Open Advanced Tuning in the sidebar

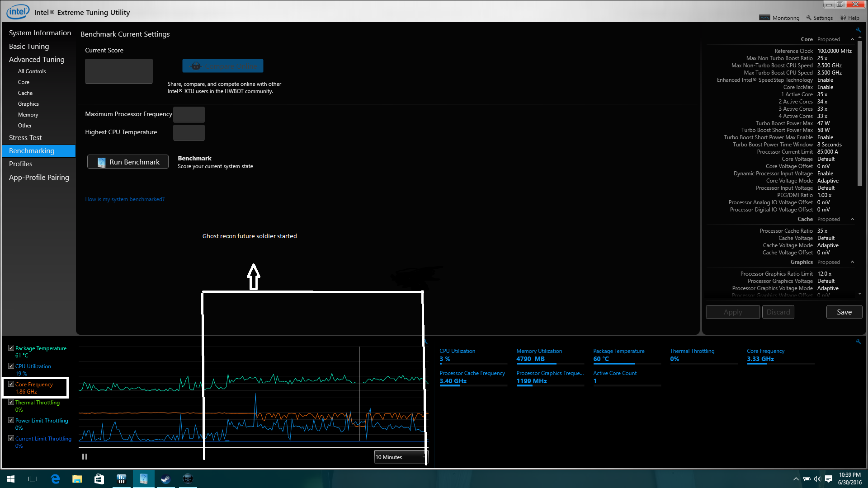point(37,60)
